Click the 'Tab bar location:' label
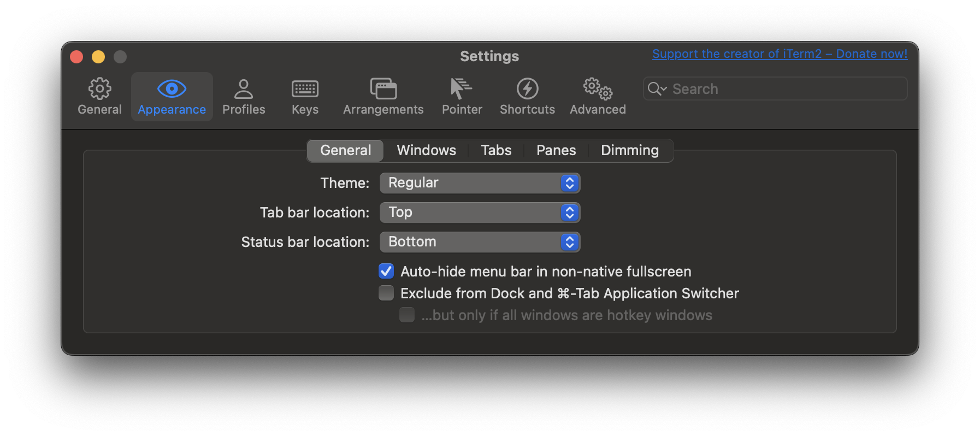The height and width of the screenshot is (436, 980). pyautogui.click(x=315, y=213)
